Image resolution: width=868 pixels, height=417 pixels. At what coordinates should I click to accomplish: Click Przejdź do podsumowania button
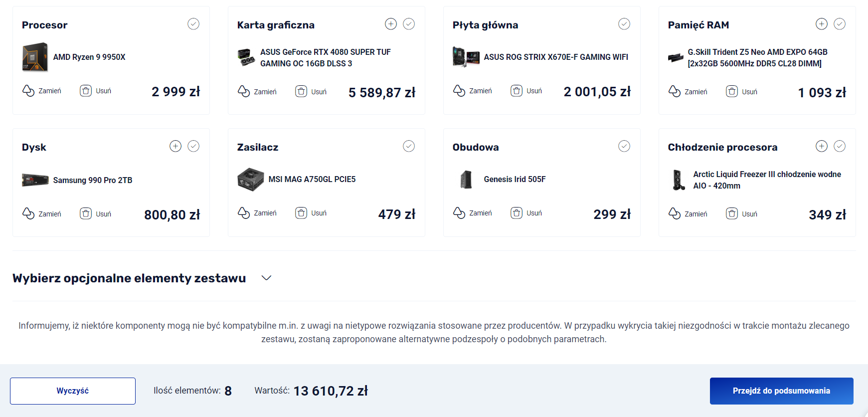tap(782, 391)
